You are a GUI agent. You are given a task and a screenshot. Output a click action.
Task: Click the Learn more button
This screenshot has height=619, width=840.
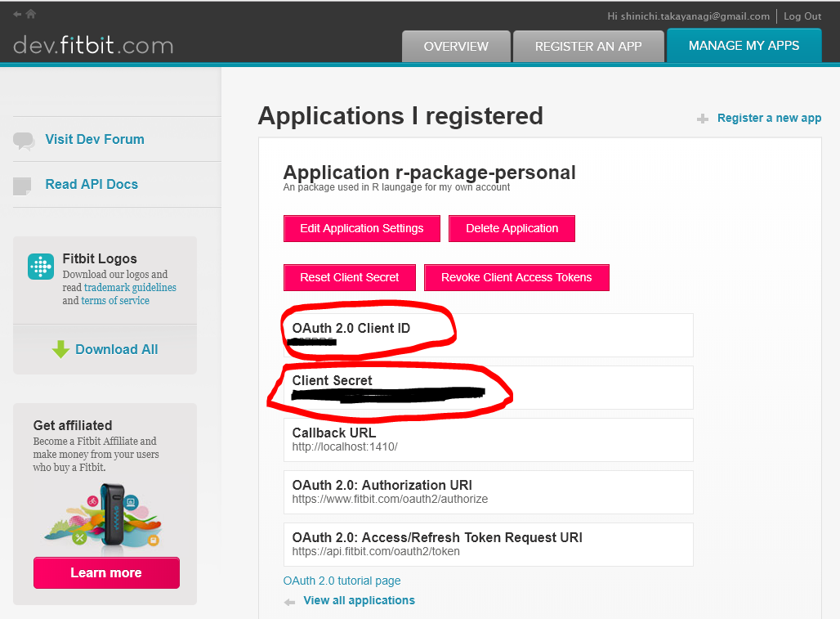point(106,573)
